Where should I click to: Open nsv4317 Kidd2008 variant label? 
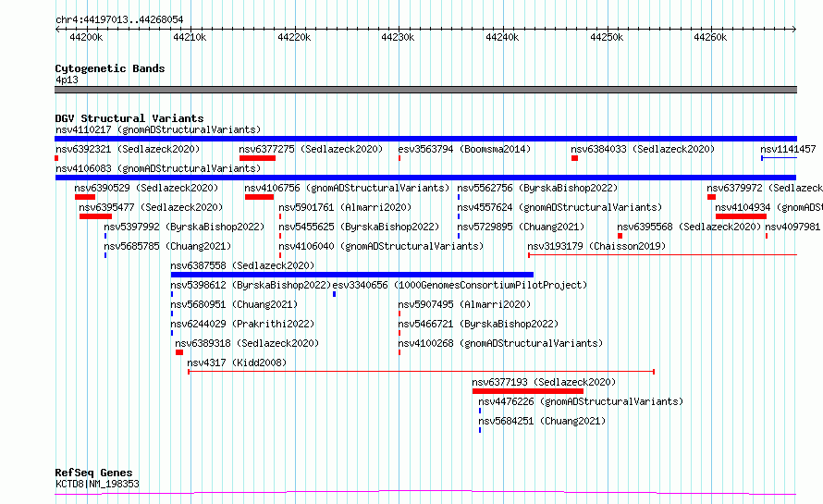tap(237, 363)
